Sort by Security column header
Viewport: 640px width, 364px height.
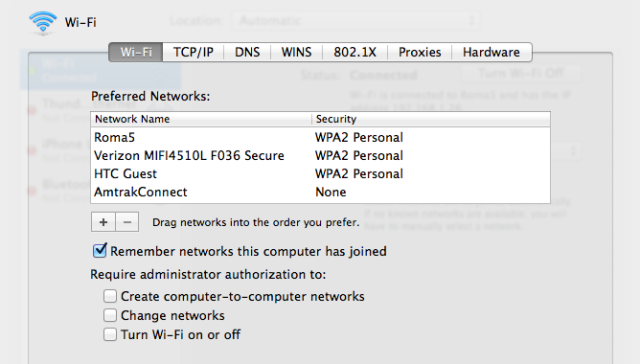click(431, 119)
